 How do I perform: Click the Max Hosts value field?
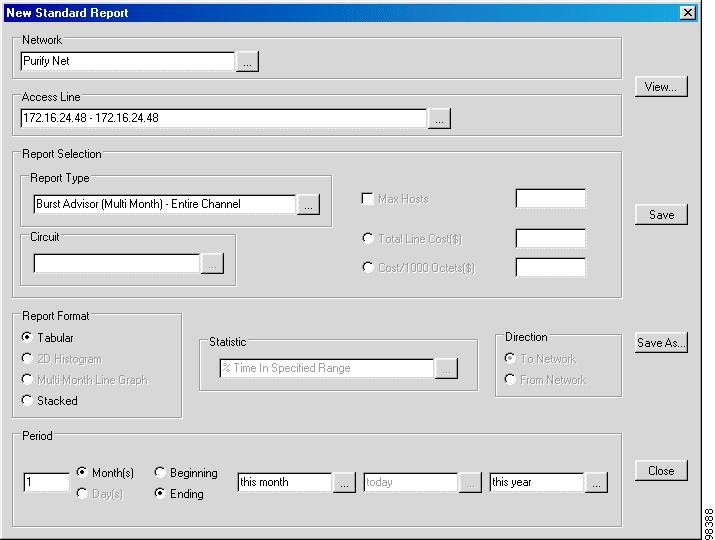coord(550,198)
